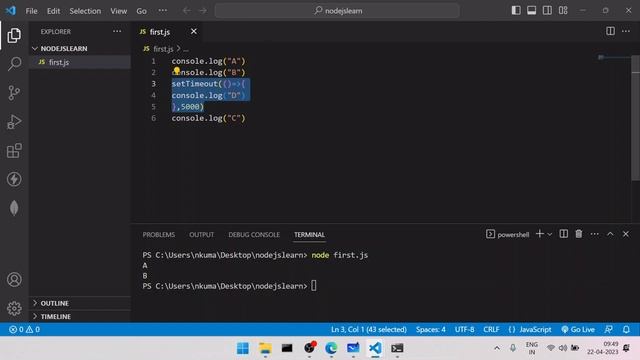Open the Extensions view
Viewport: 640px width, 360px height.
[x=14, y=151]
